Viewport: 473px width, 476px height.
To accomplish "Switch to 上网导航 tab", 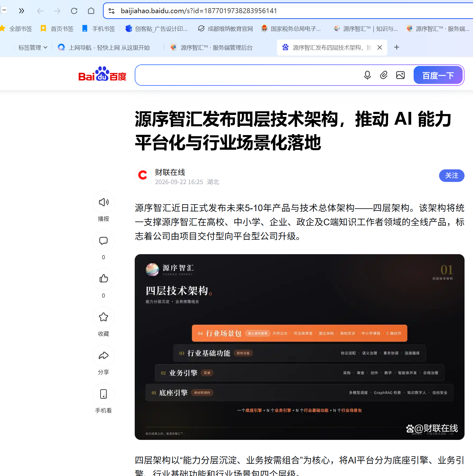I will coord(104,47).
